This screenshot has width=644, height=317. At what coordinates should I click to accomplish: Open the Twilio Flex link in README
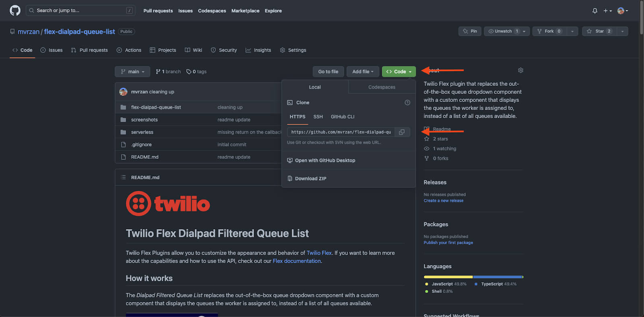pos(319,253)
